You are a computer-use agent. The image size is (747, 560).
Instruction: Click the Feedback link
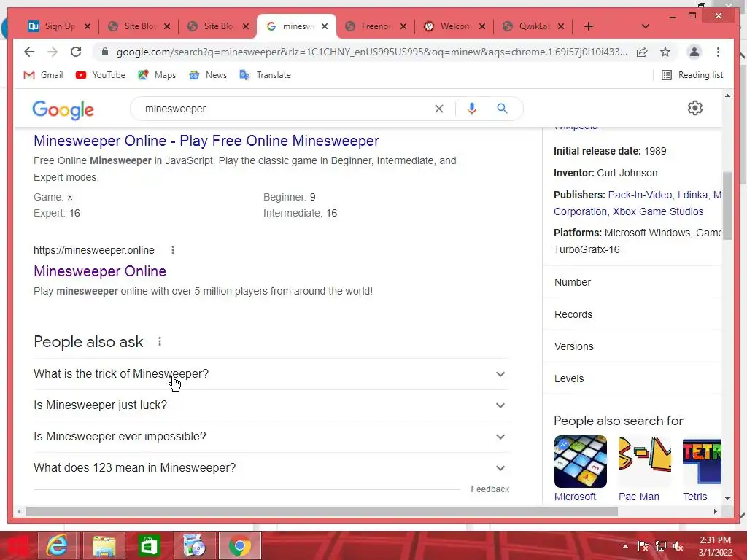click(x=489, y=489)
